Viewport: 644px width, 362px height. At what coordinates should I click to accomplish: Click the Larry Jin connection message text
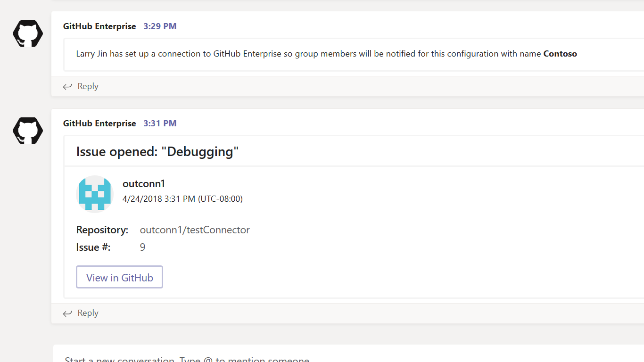point(326,54)
